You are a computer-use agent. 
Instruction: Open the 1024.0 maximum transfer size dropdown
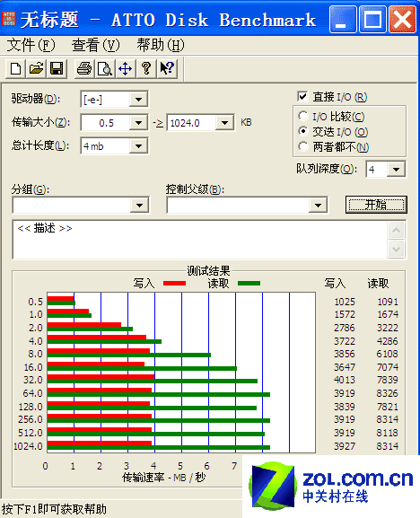pyautogui.click(x=224, y=123)
